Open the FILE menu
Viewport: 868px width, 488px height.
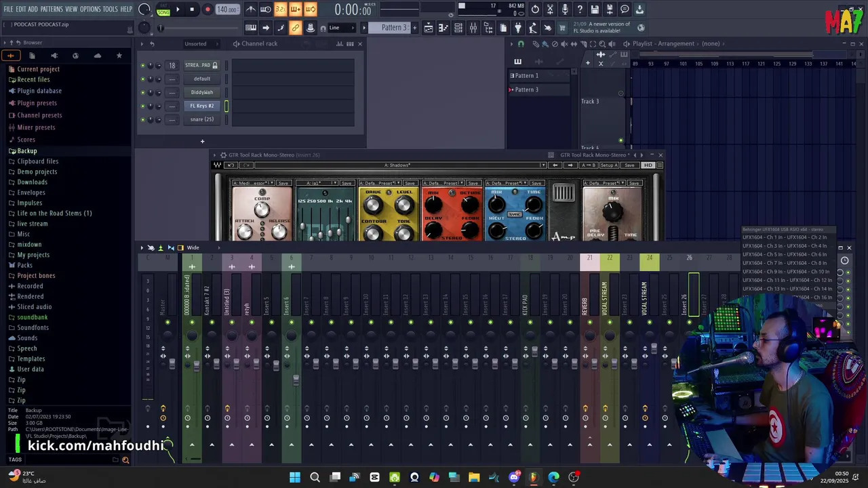[x=9, y=9]
